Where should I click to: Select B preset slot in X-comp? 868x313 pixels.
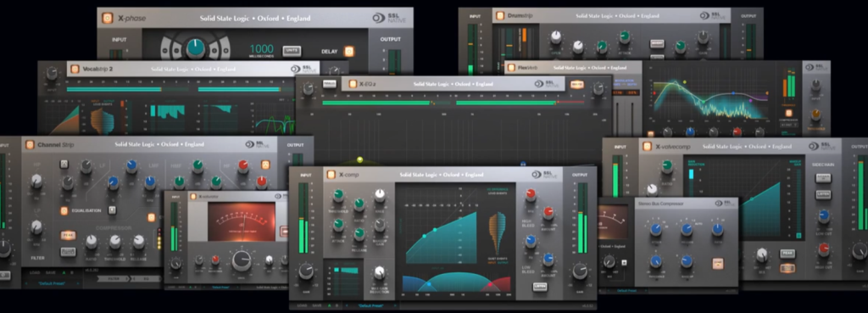pyautogui.click(x=337, y=305)
